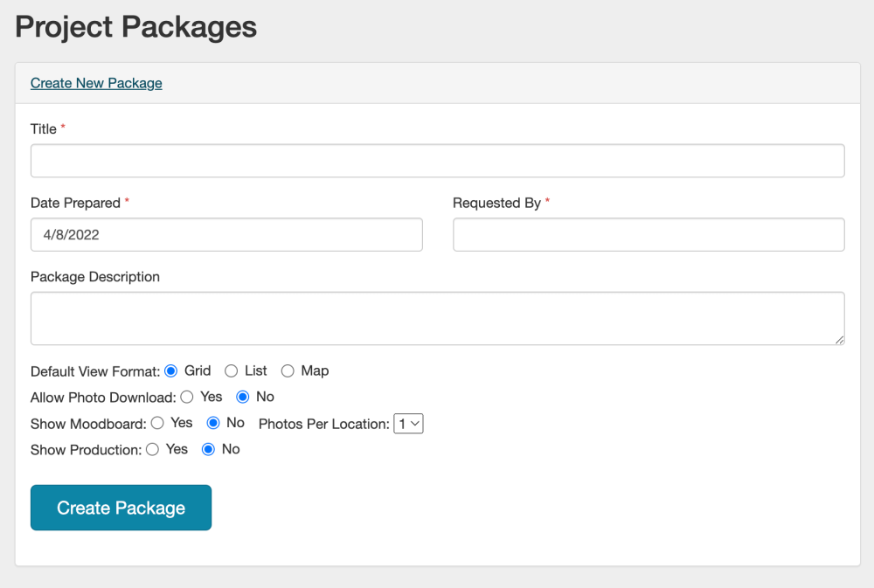Set Allow Photo Download to No
Screen dimensions: 874x588
point(243,398)
